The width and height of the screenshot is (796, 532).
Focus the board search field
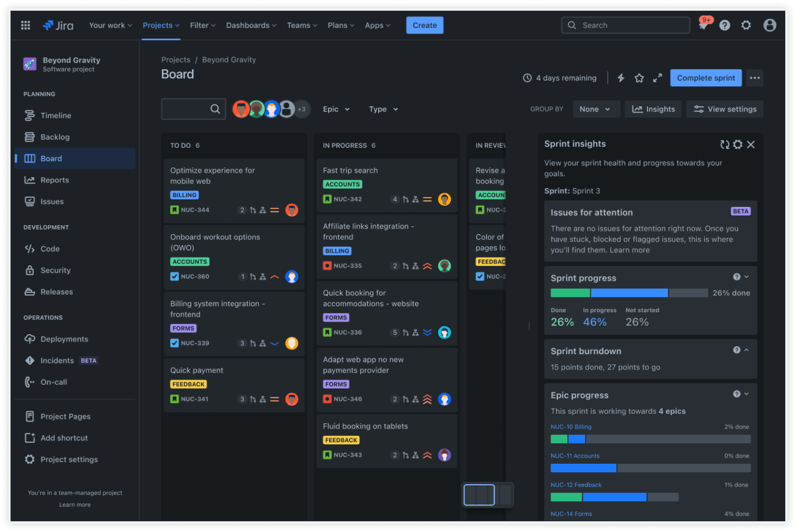[193, 109]
